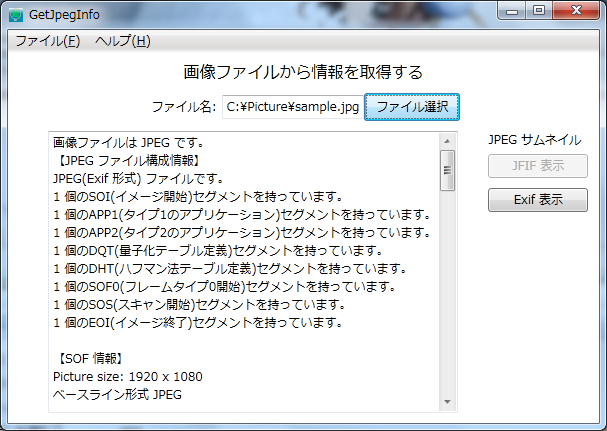Screen dimensions: 607x431
Task: Click the SOF0(フレームタイプ0開始) segment line
Action: [225, 287]
